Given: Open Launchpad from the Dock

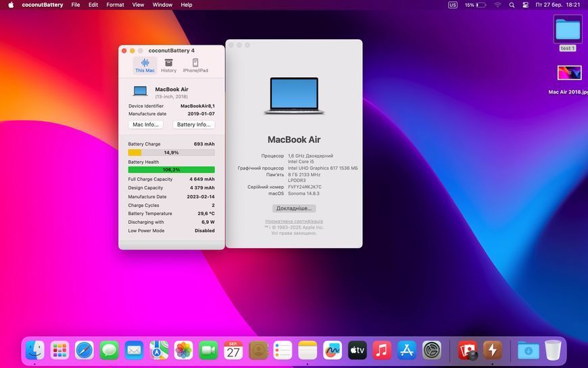Looking at the screenshot, I should pyautogui.click(x=59, y=350).
